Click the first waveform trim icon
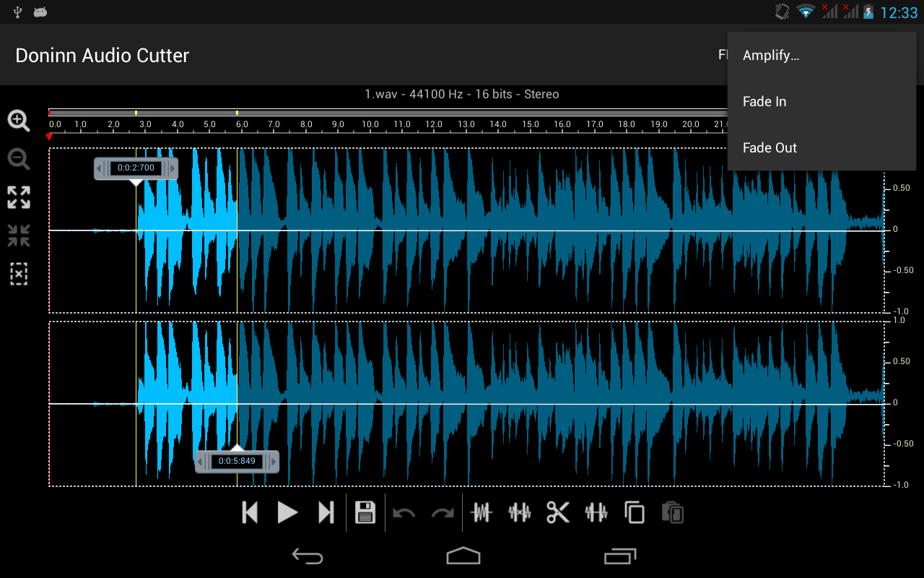The image size is (924, 578). pos(481,513)
